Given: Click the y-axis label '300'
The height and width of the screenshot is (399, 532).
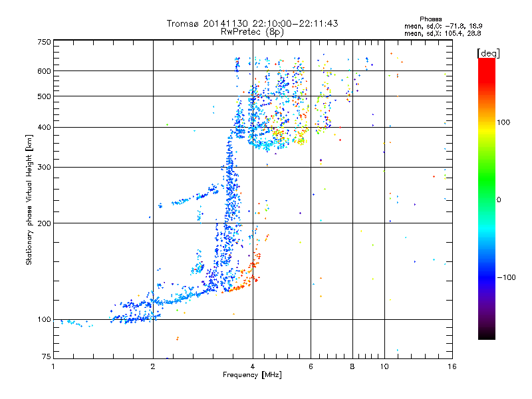Looking at the screenshot, I should click(x=44, y=168).
